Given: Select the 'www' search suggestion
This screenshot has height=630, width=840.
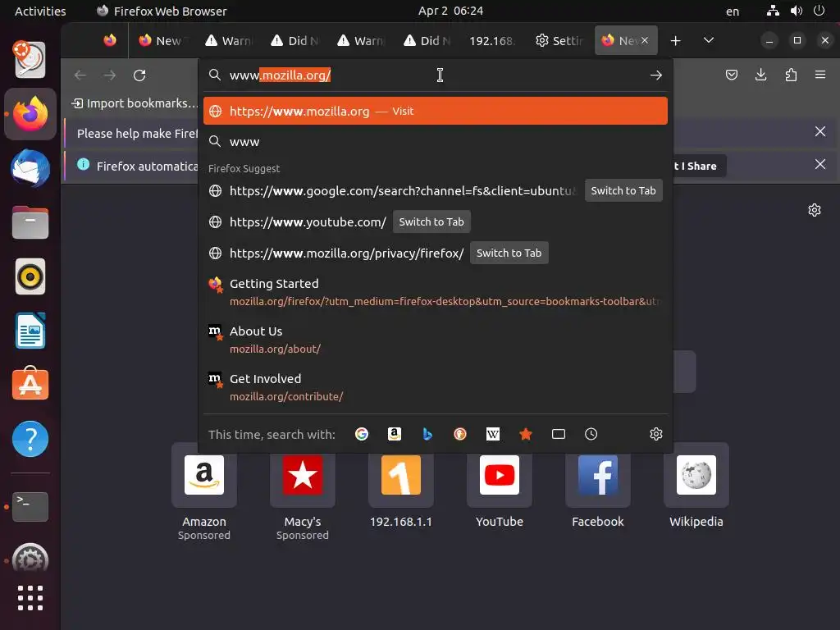Looking at the screenshot, I should point(436,141).
